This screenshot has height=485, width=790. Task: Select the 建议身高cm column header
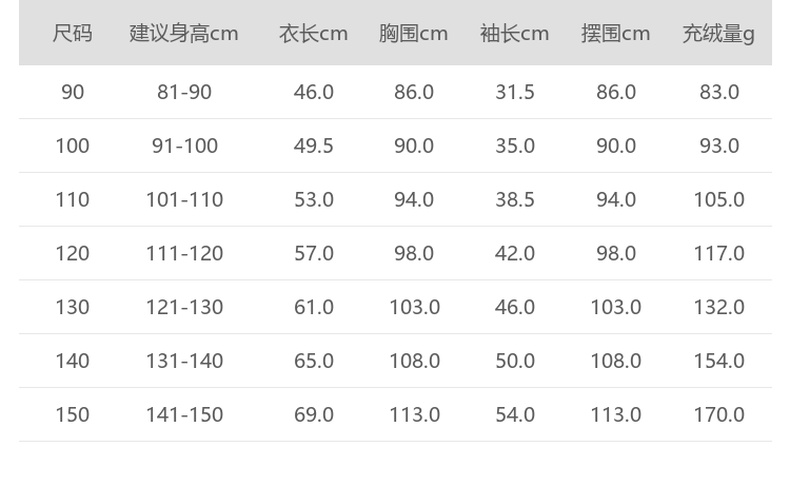point(184,33)
